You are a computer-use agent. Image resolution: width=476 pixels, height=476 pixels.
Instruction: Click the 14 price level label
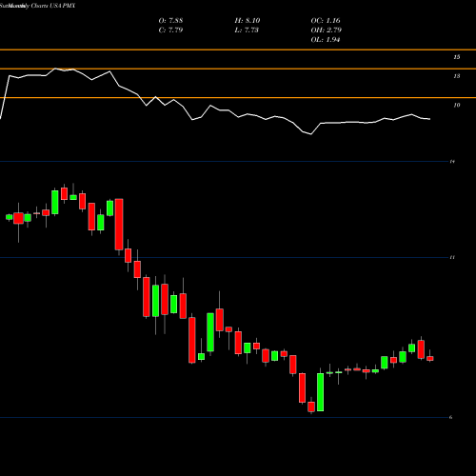[452, 162]
